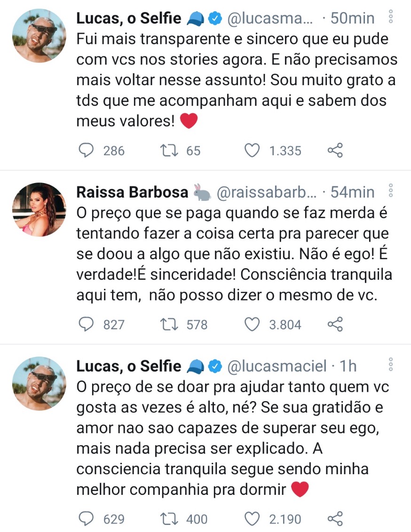Open more options on Lucas's 50min tweet

coord(390,18)
